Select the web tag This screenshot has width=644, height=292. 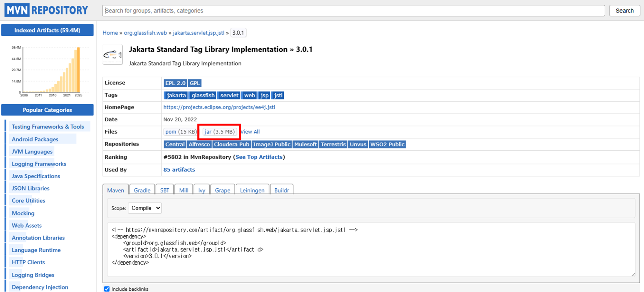pos(249,95)
